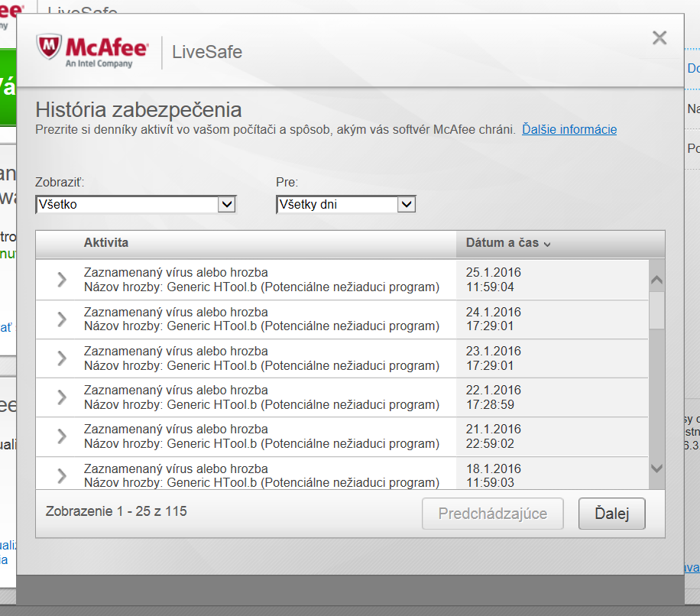Screen dimensions: 700x616
Task: Select date cell 24.1.2016 17:29:01
Action: [x=552, y=319]
